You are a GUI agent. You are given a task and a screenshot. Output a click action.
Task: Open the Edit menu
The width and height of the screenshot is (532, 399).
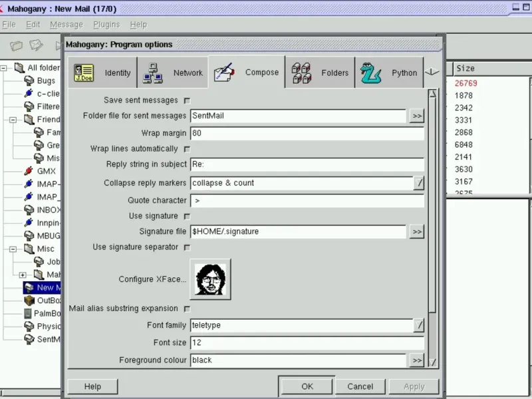(33, 25)
